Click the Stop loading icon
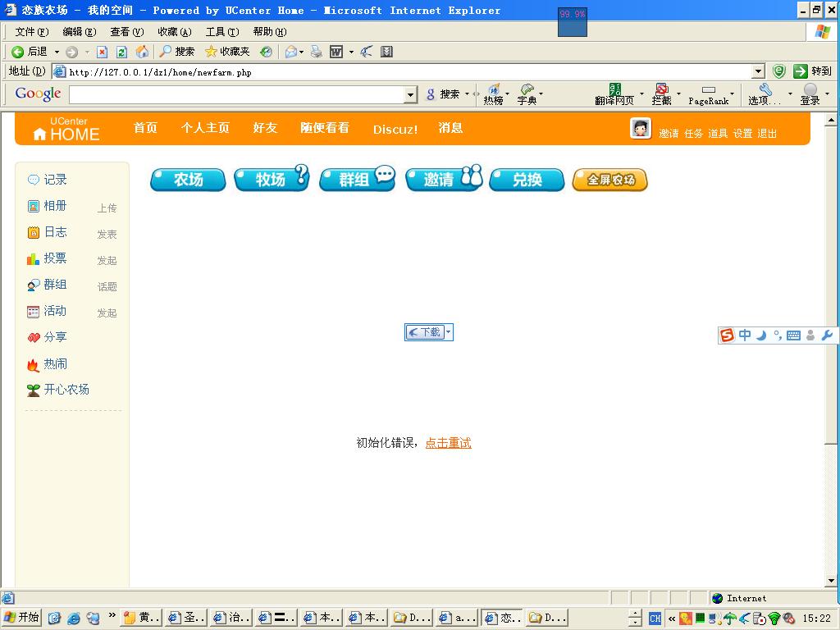Viewport: 840px width, 630px height. tap(102, 52)
